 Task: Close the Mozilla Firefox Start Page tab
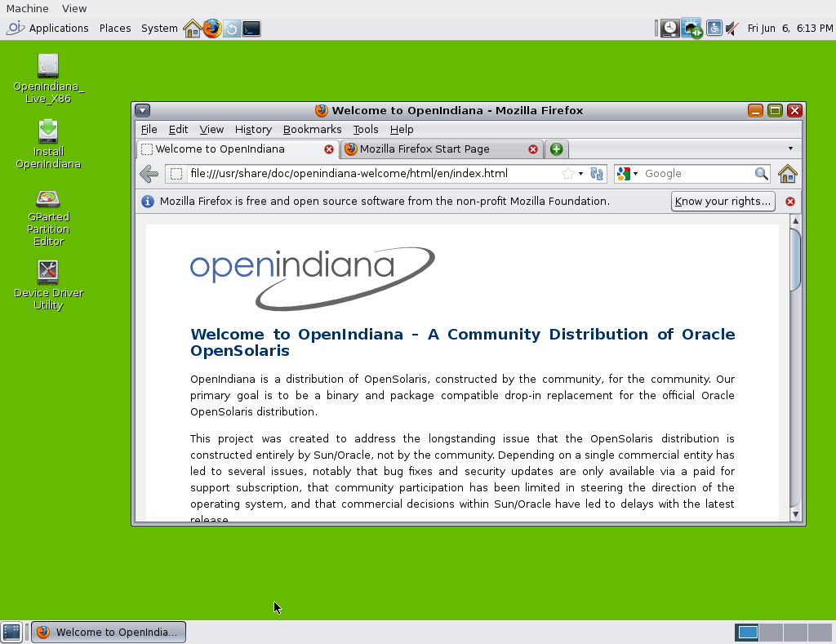(533, 149)
